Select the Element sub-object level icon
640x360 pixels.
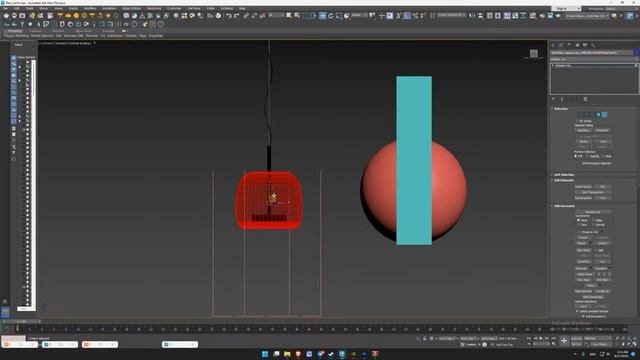pyautogui.click(x=604, y=115)
